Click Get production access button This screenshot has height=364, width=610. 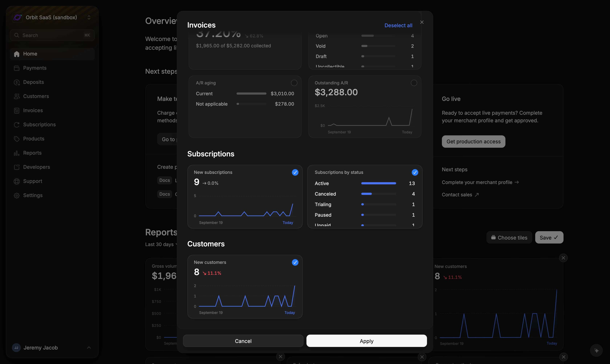(x=473, y=142)
